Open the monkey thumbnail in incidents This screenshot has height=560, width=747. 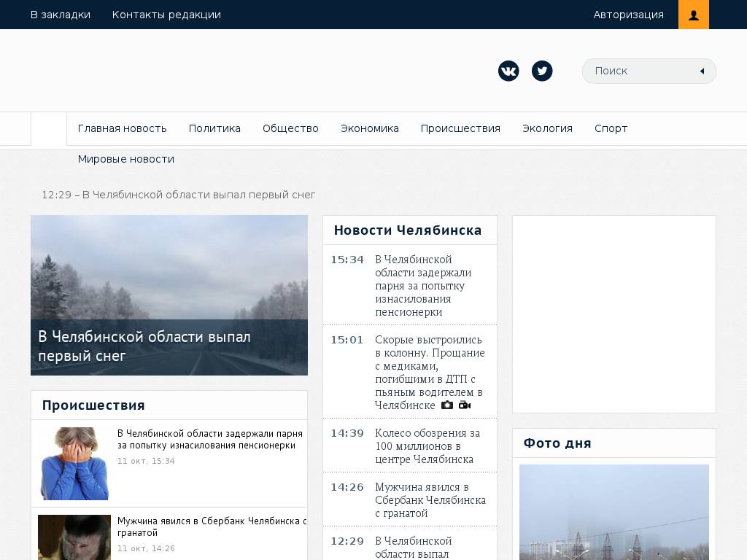[x=74, y=537]
